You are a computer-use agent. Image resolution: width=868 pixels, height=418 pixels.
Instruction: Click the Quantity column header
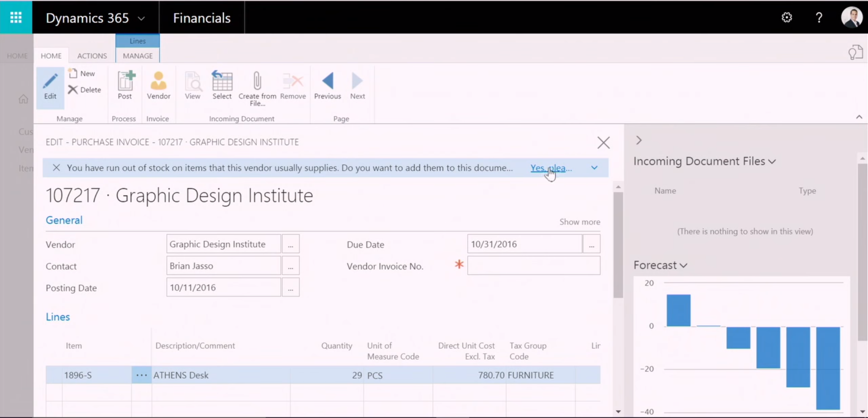[337, 346]
